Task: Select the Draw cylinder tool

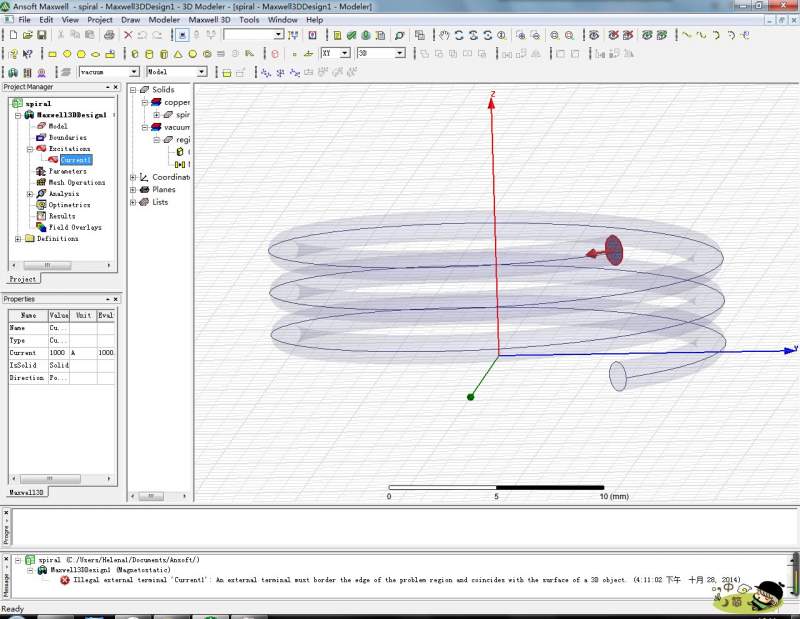Action: [x=149, y=54]
